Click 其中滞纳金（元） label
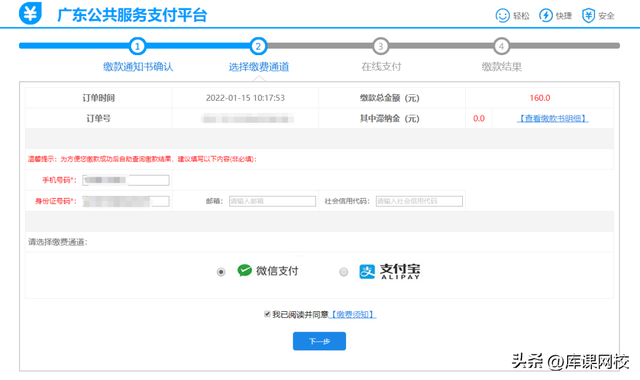The image size is (640, 380). tap(389, 118)
